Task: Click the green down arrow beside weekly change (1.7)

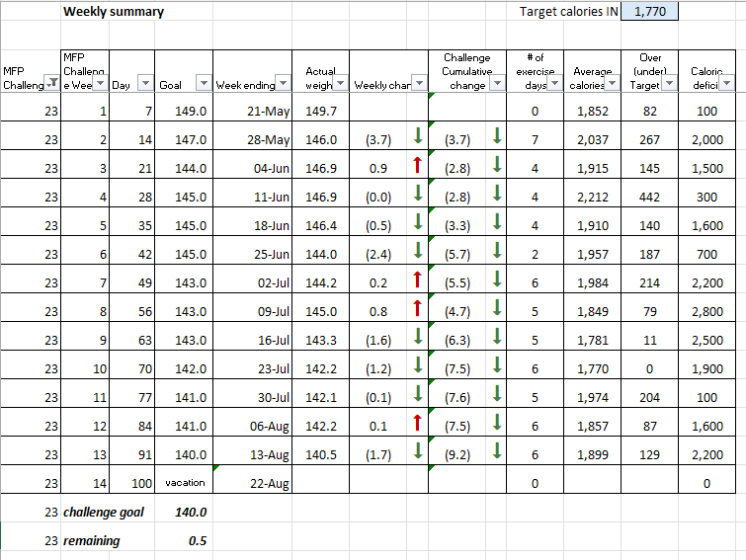Action: [x=418, y=450]
